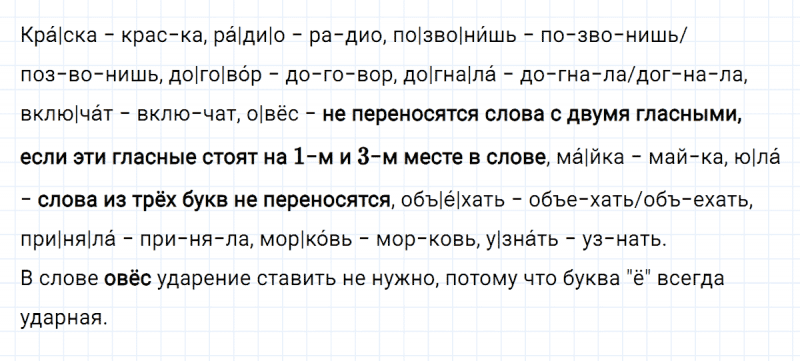Click the word "ударная." on the last line
800x361 pixels.
(64, 319)
